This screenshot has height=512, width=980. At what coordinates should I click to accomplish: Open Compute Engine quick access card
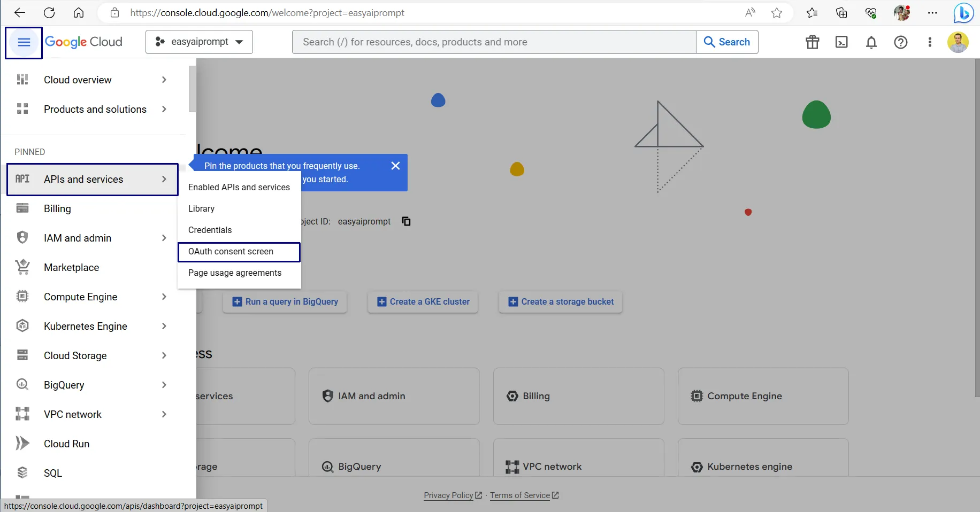tap(763, 396)
